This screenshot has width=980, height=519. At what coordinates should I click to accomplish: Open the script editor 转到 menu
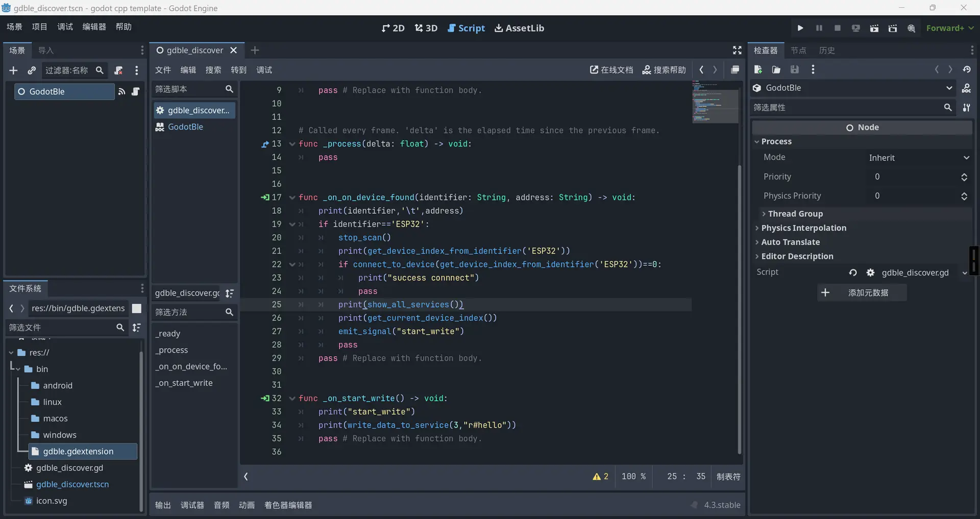click(238, 70)
